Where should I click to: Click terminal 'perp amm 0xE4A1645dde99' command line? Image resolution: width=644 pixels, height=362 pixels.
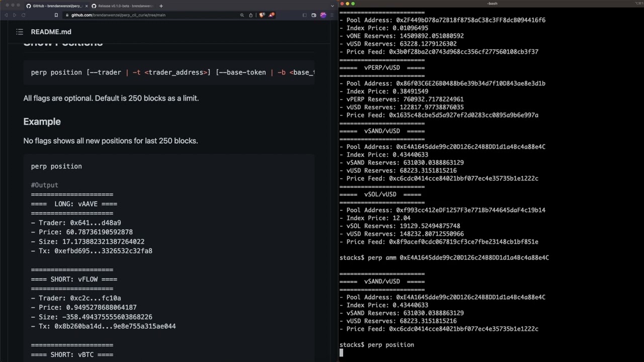point(444,258)
